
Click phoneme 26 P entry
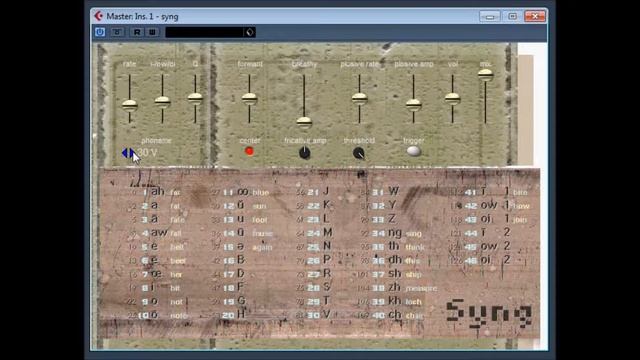click(319, 260)
